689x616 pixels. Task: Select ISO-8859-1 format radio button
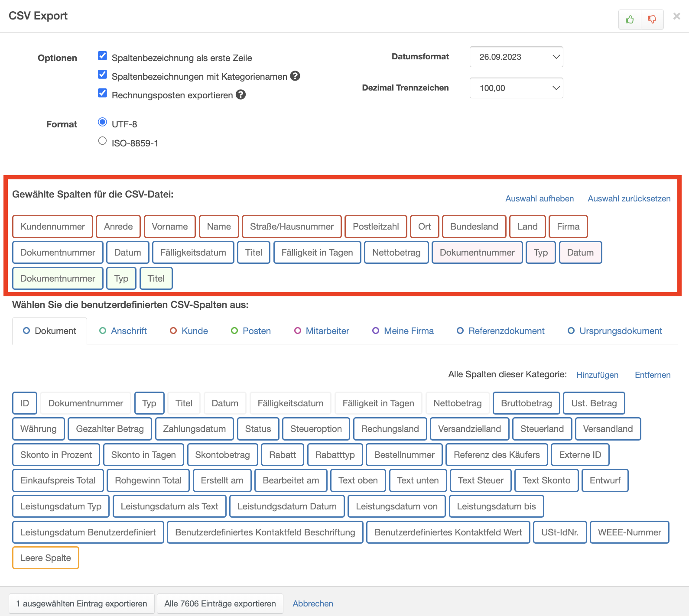[103, 141]
